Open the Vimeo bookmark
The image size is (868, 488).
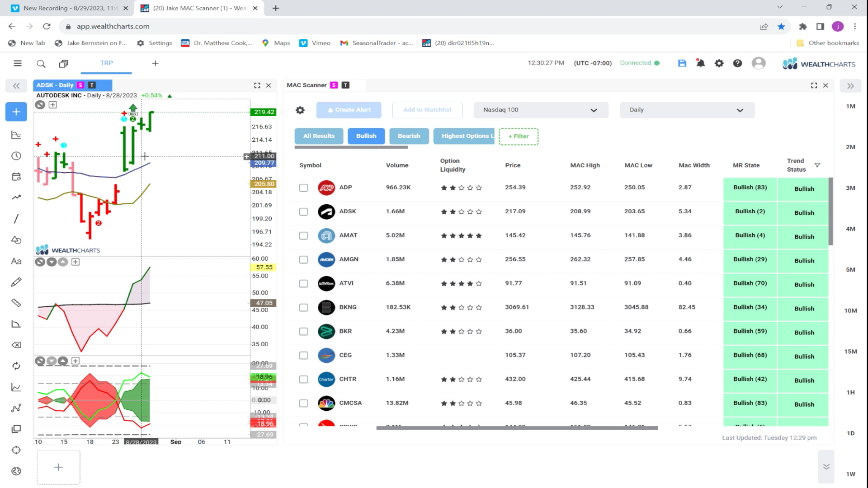315,43
